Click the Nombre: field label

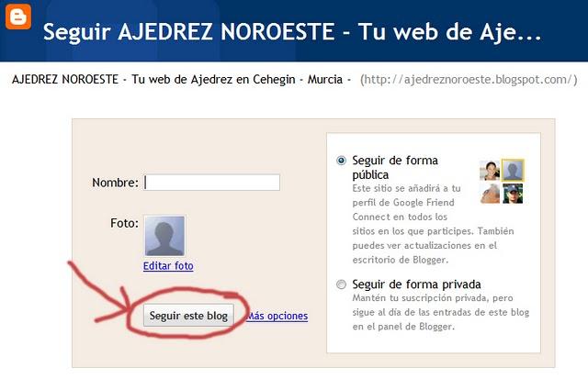[115, 183]
